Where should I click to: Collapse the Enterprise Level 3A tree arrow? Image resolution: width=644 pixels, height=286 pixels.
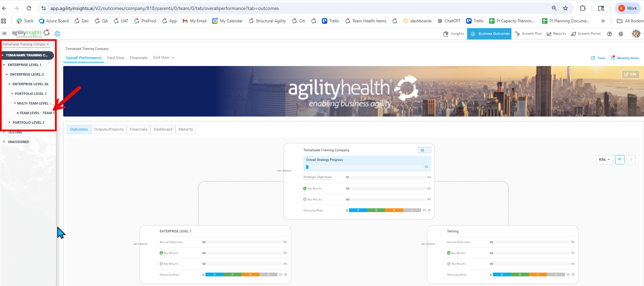(9, 84)
